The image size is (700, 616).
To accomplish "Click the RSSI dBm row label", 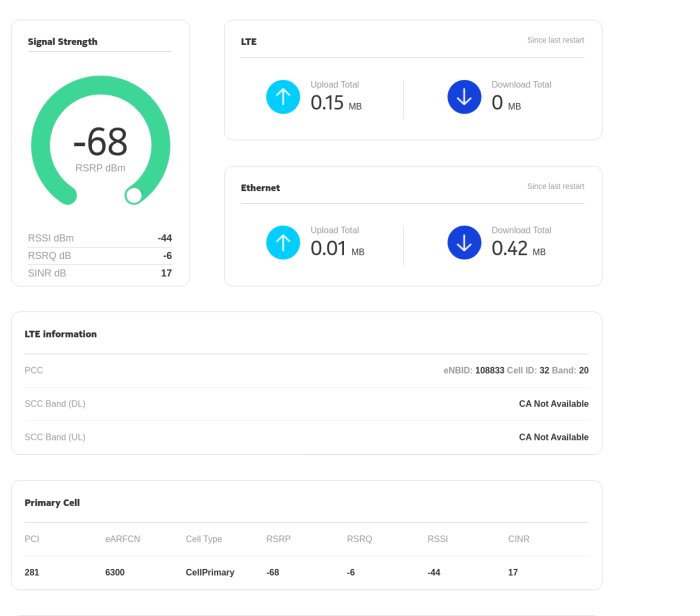I will pyautogui.click(x=51, y=238).
